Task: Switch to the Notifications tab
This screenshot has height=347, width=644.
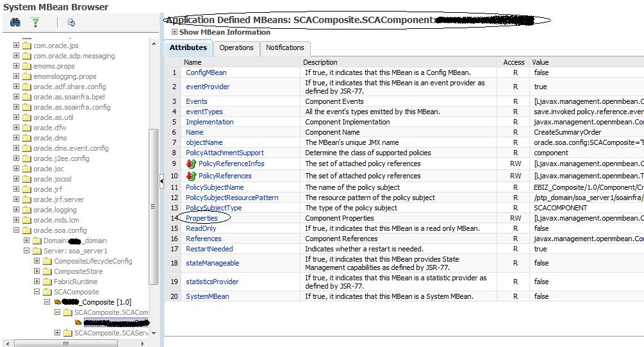Action: point(285,47)
